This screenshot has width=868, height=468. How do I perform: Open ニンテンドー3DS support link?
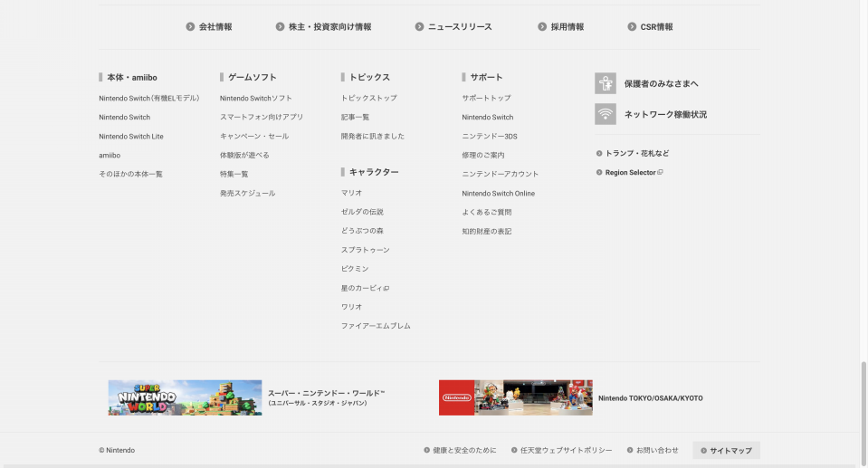click(490, 137)
